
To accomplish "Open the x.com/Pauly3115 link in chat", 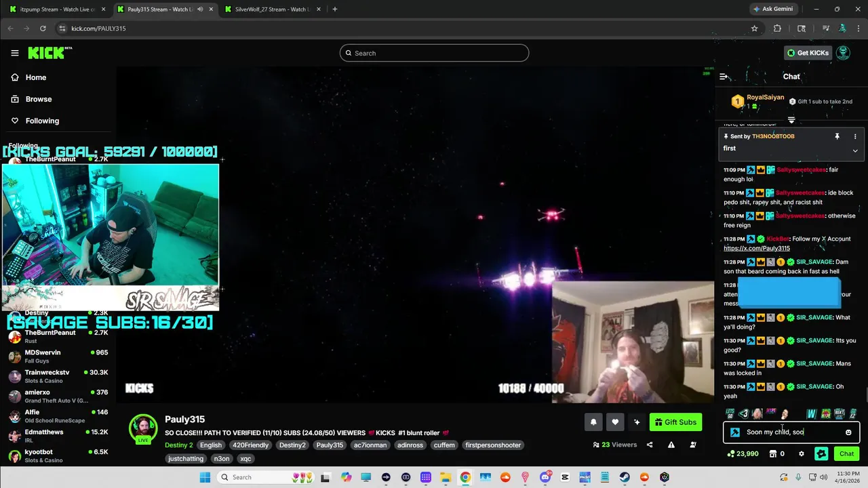I will click(x=757, y=248).
